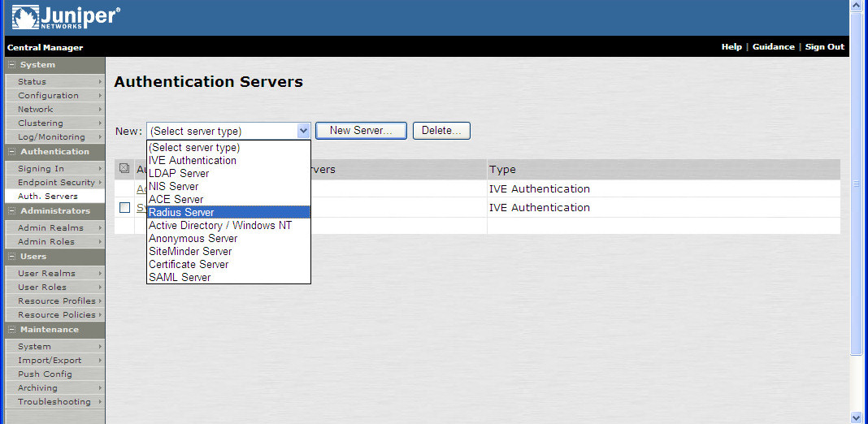Collapse the Authentication section header icon

pyautogui.click(x=11, y=152)
